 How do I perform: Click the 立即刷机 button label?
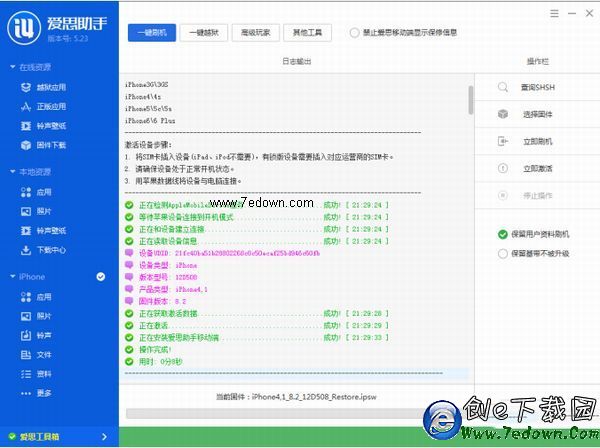pos(538,141)
